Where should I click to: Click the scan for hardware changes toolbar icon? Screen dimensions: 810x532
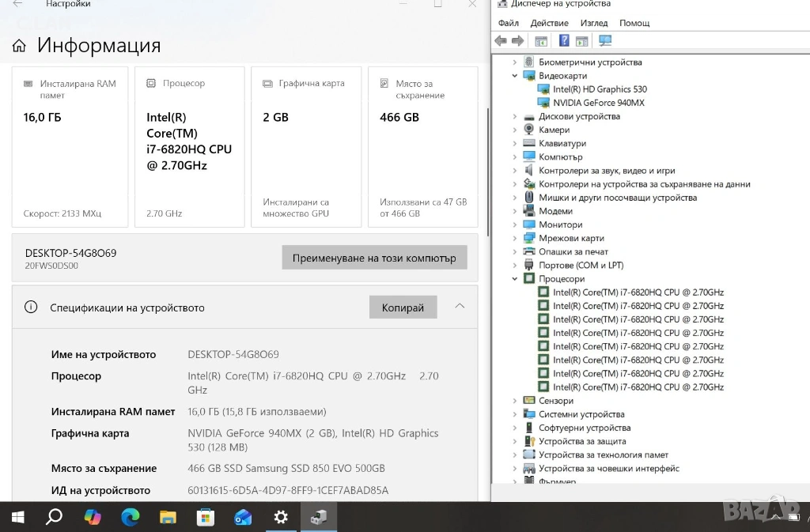[x=605, y=41]
